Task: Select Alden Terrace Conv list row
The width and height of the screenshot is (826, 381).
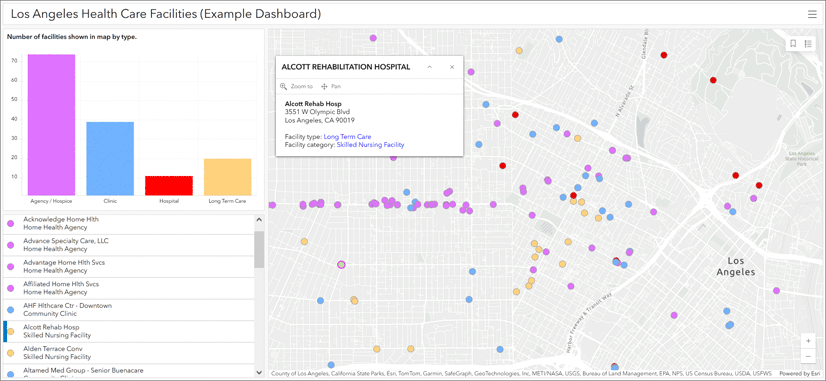Action: (x=129, y=353)
